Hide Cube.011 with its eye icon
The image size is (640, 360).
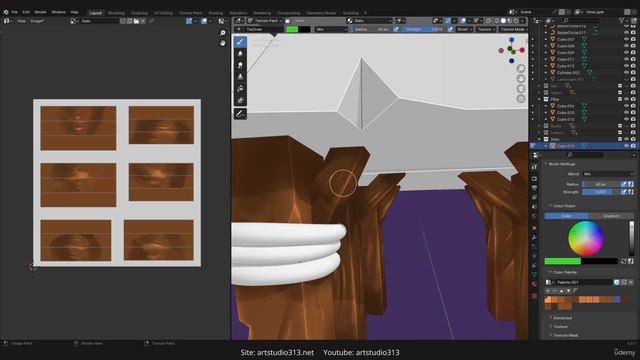pyautogui.click(x=627, y=60)
